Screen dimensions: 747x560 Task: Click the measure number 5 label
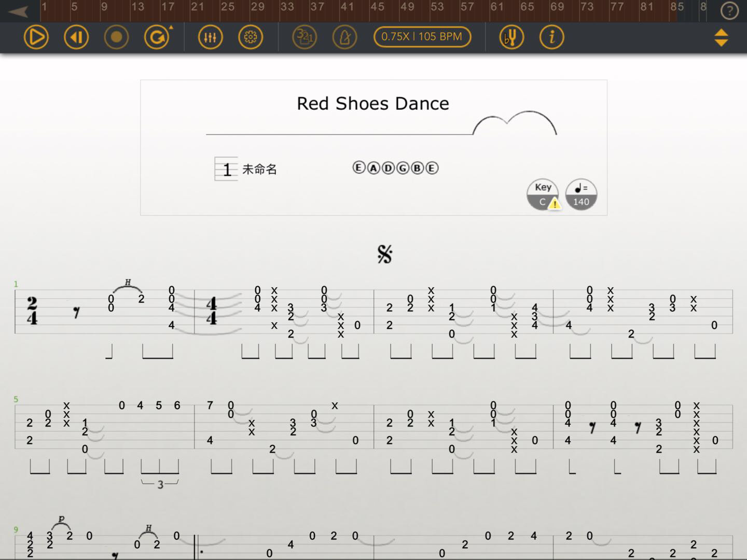pyautogui.click(x=16, y=399)
